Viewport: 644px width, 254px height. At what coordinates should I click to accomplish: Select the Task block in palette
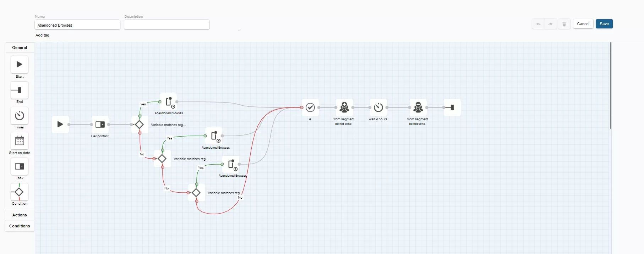[x=20, y=166]
